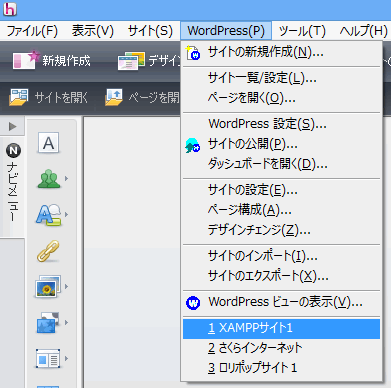Click ページを開く toolbar button
The width and height of the screenshot is (391, 388).
tap(142, 98)
